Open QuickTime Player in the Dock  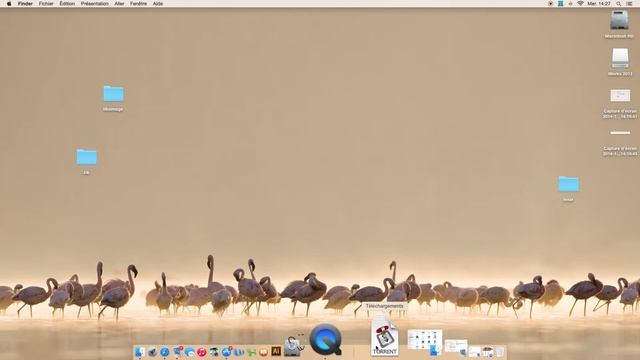[325, 340]
